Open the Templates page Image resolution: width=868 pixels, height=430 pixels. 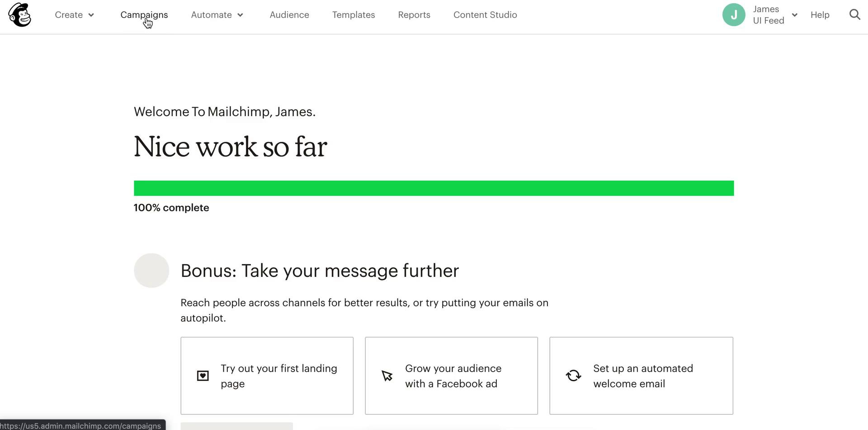tap(354, 15)
